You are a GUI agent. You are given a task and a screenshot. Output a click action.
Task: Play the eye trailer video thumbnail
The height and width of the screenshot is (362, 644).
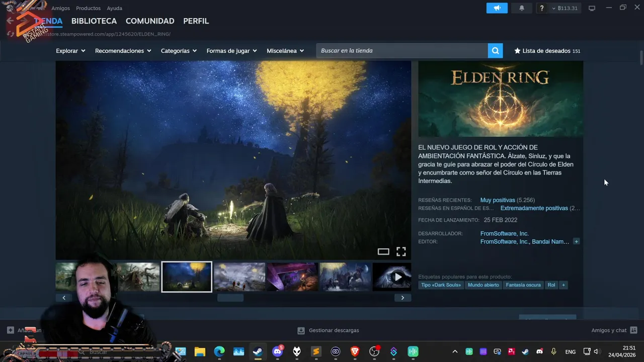[392, 277]
